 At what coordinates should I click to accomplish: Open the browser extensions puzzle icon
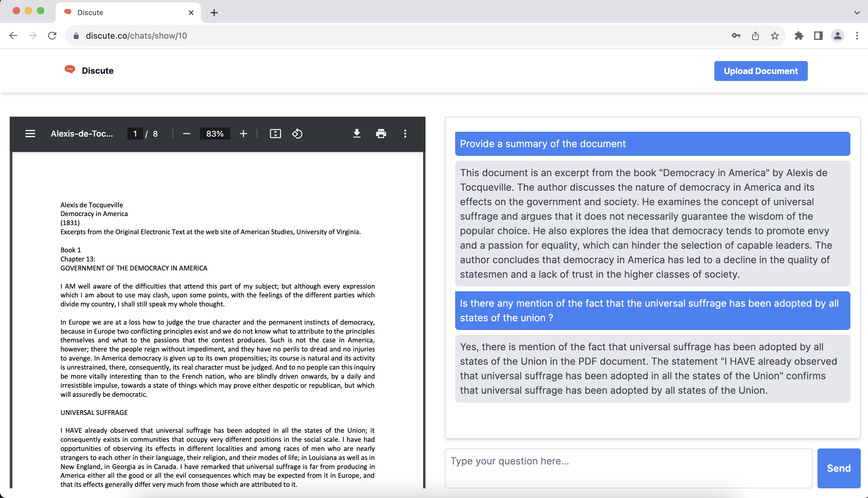799,36
